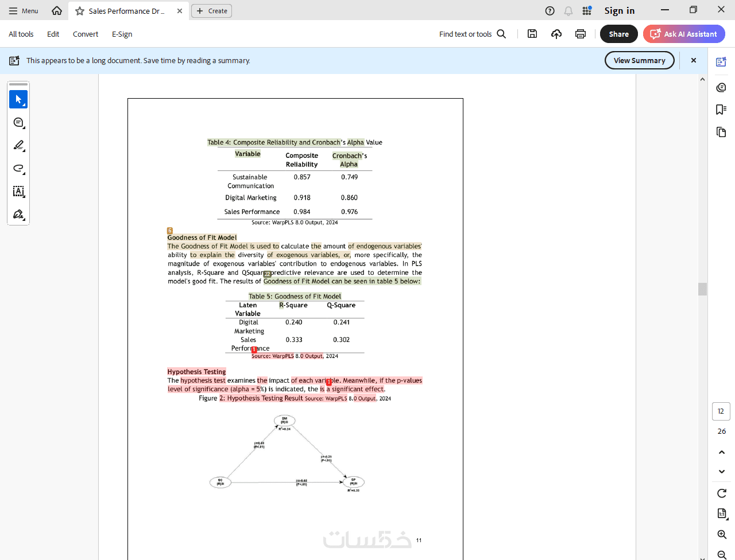Image resolution: width=735 pixels, height=560 pixels.
Task: Open the Home icon
Action: [57, 10]
